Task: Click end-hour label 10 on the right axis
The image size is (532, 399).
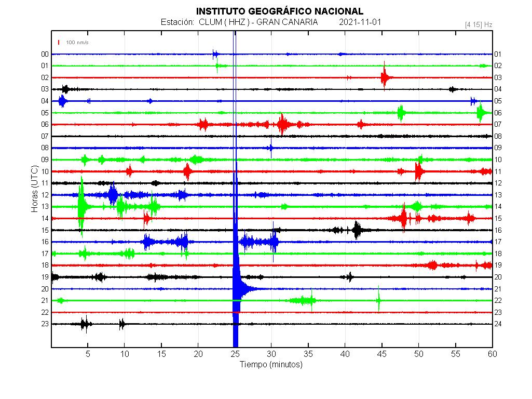Action: tap(498, 160)
